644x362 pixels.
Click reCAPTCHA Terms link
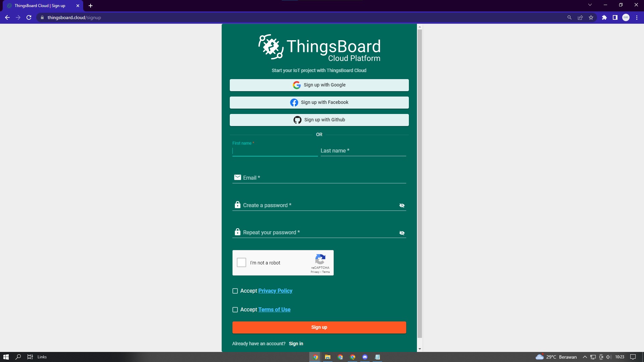326,272
